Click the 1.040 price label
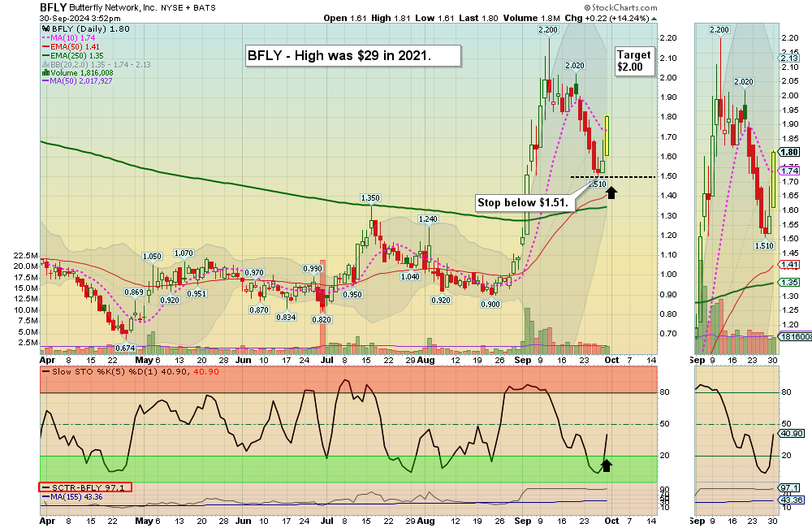Image resolution: width=812 pixels, height=528 pixels. pos(410,277)
